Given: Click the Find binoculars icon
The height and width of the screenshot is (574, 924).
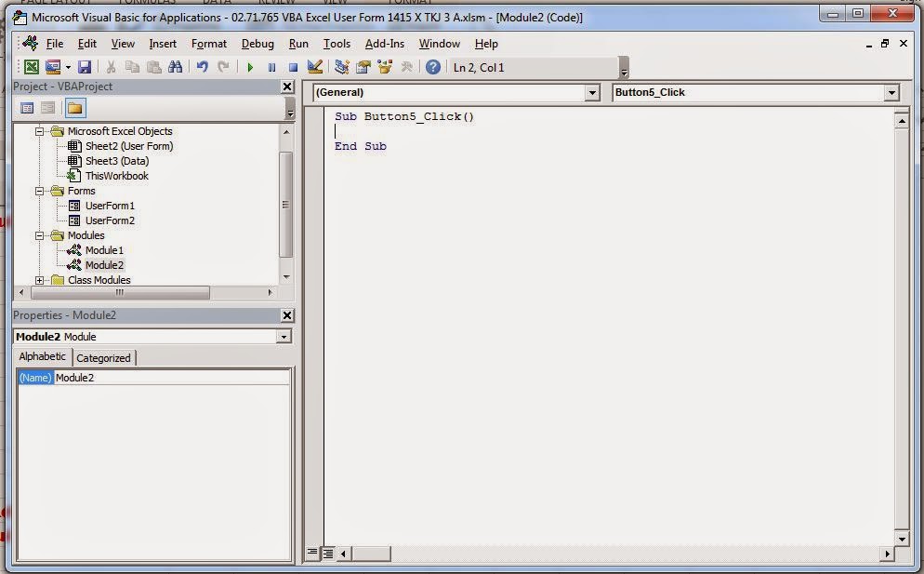Looking at the screenshot, I should (175, 65).
